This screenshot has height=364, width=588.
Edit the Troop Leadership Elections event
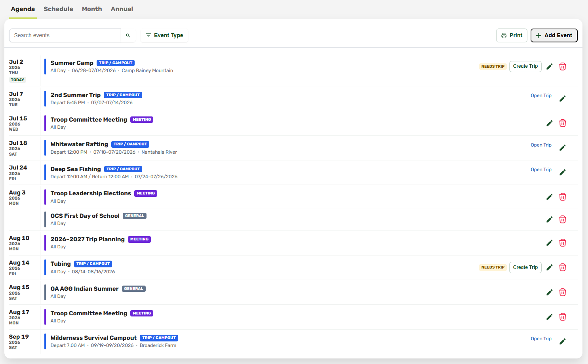coord(549,197)
